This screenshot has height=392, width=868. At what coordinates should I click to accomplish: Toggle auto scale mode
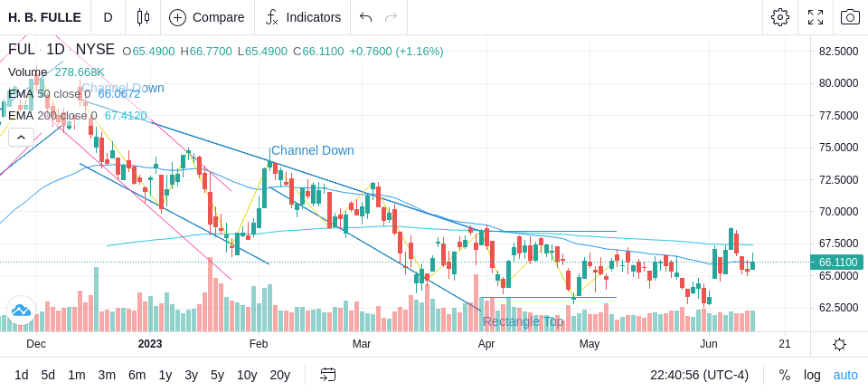click(x=845, y=375)
